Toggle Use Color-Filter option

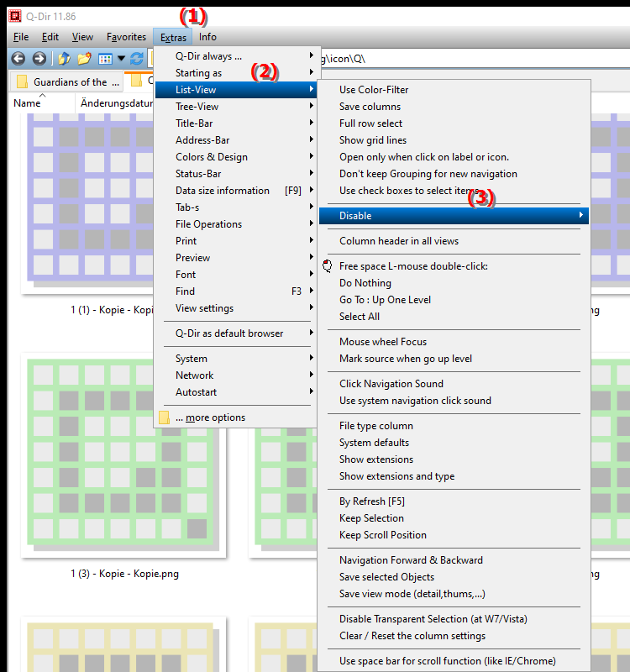click(454, 90)
